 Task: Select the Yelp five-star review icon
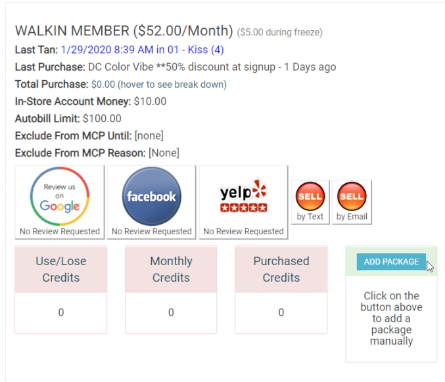click(x=243, y=196)
